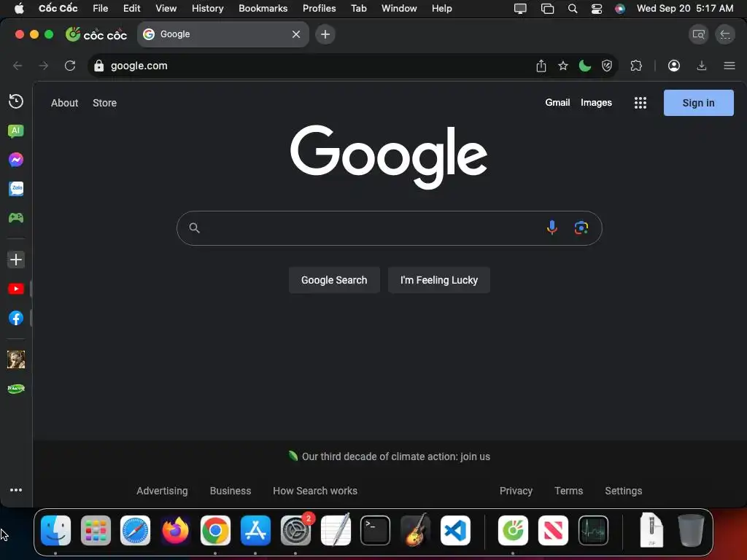View site lock security info
This screenshot has height=560, width=747.
[x=98, y=66]
